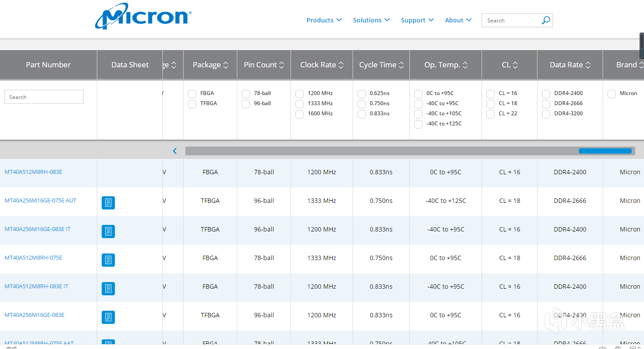This screenshot has height=349, width=644.
Task: Open part MT40A256M16GE-075E AUT link
Action: (40, 201)
